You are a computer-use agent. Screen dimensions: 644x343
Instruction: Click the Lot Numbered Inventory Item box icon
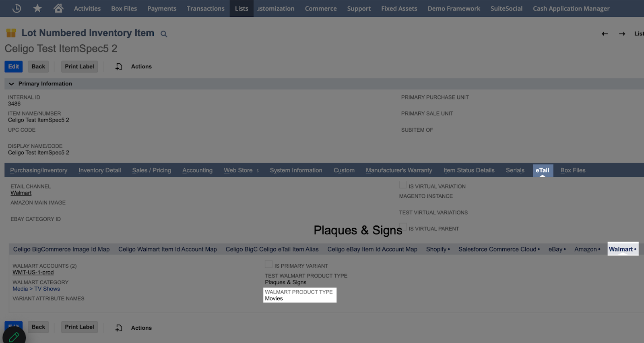coord(11,33)
